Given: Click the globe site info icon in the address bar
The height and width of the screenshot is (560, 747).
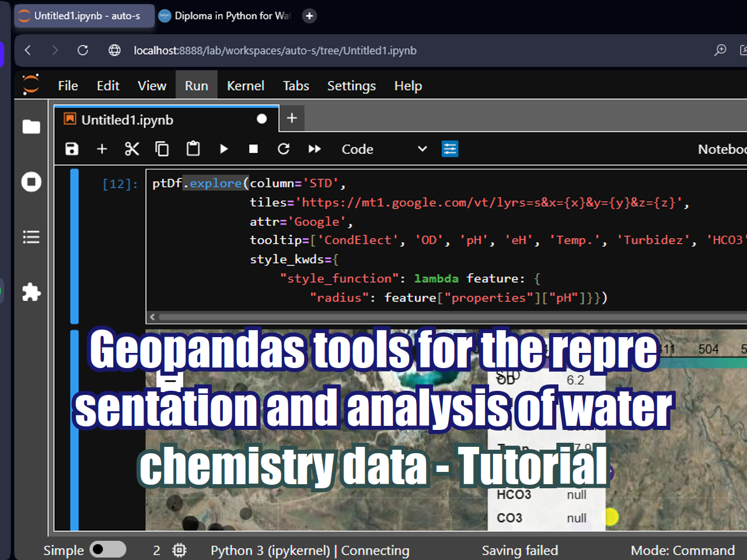Looking at the screenshot, I should [x=114, y=50].
